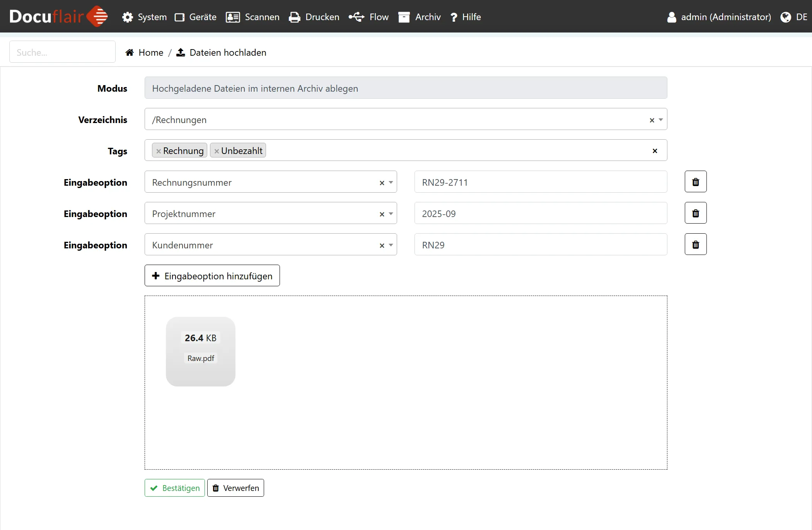Click trash icon beside Projektnummer value

point(695,213)
